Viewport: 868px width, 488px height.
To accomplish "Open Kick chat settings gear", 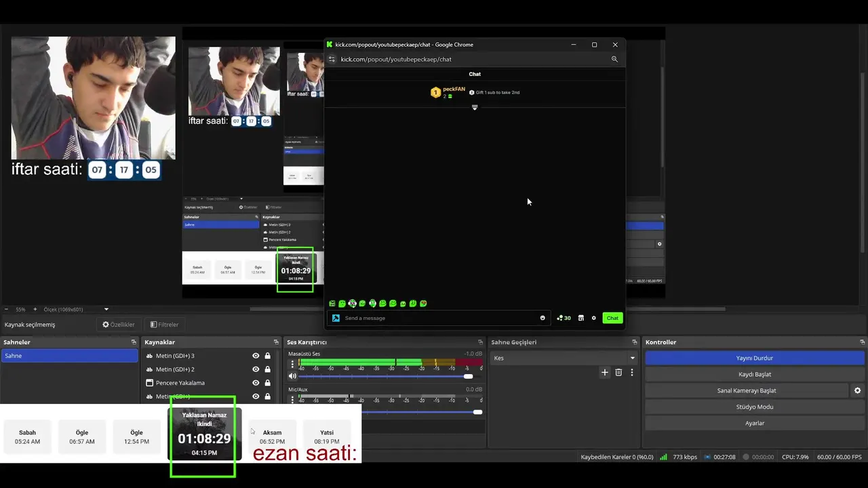I will [x=594, y=318].
